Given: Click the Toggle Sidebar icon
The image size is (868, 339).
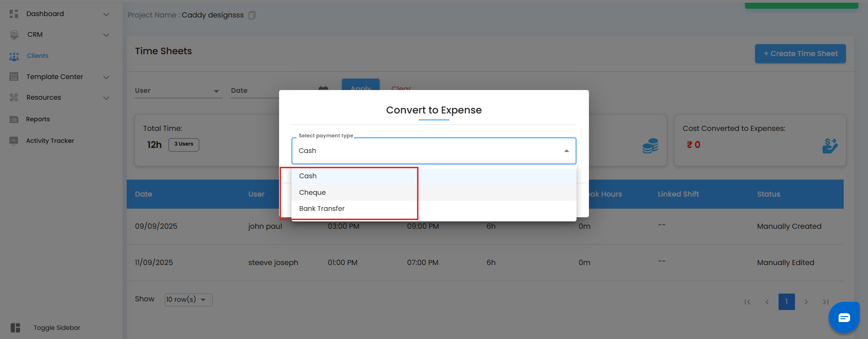Looking at the screenshot, I should [16, 328].
